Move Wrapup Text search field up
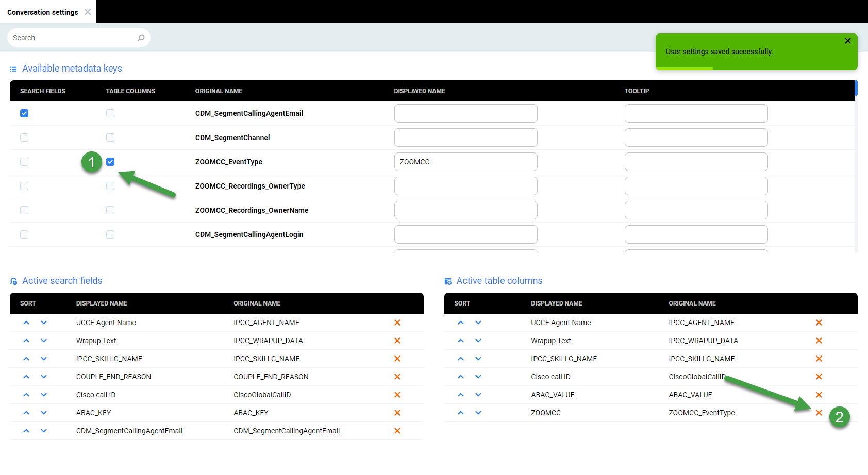Screen dimensions: 868x475 [26, 341]
